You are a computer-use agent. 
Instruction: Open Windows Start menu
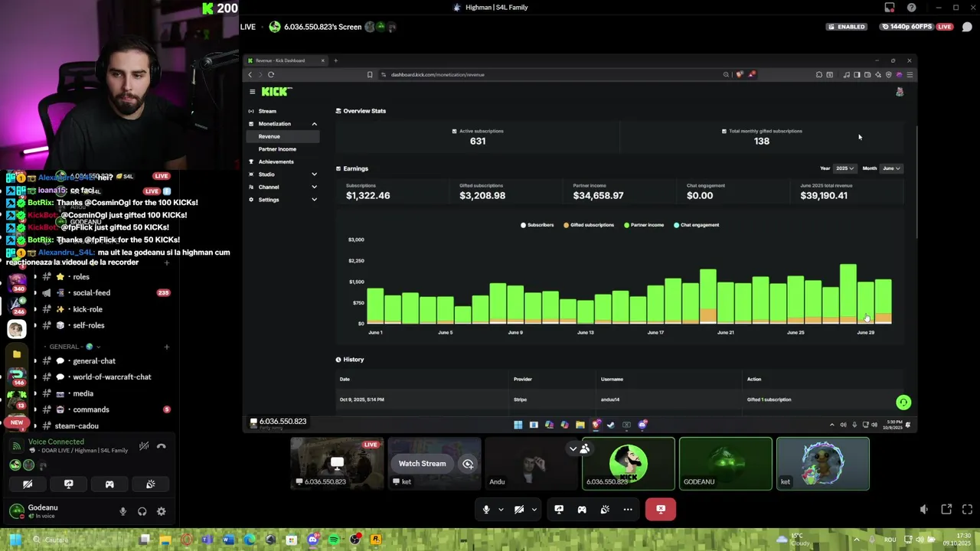(x=15, y=540)
